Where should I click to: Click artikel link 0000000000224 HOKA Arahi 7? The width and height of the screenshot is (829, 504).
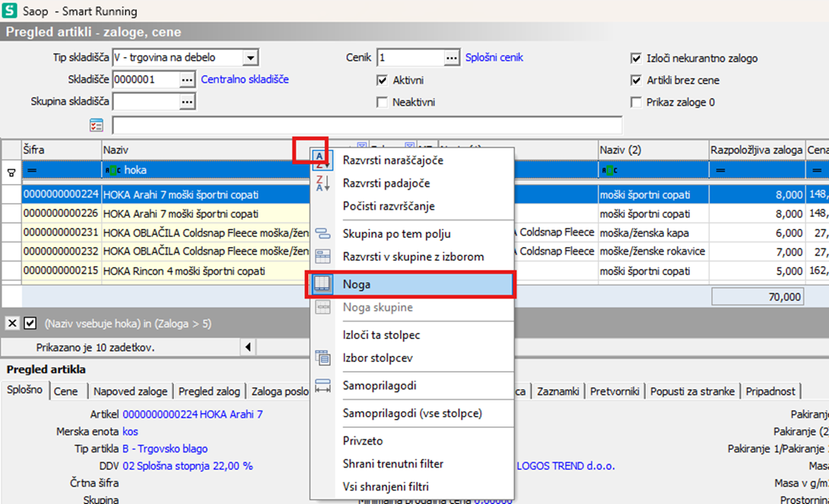192,415
